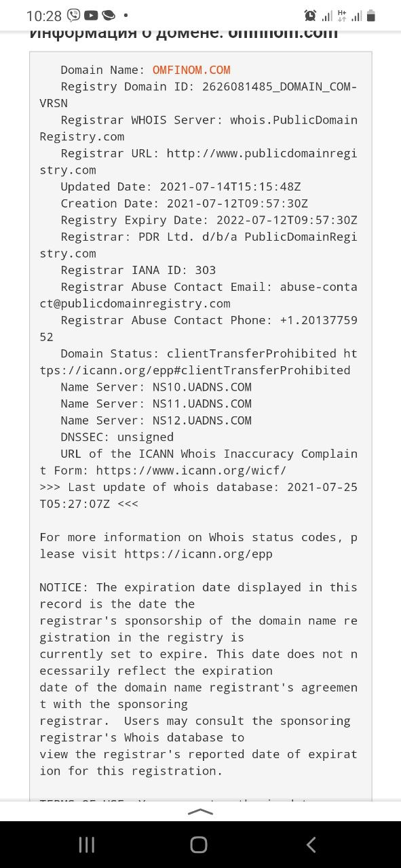Tap the Creation Date line
This screenshot has height=868, width=401.
(185, 203)
